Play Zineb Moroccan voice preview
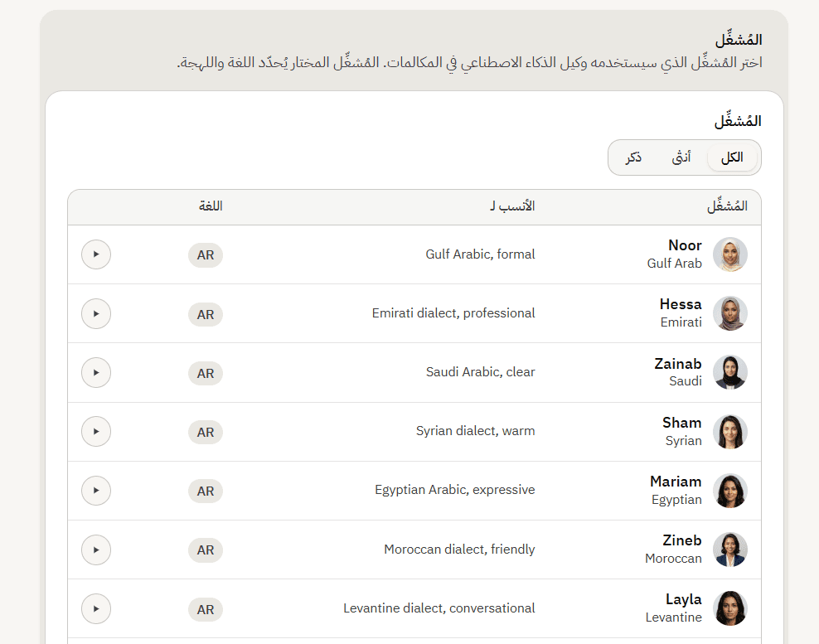819x644 pixels. coord(96,550)
